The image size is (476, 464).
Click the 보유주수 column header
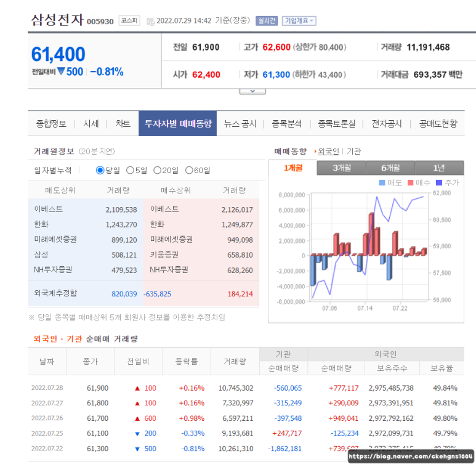point(392,368)
